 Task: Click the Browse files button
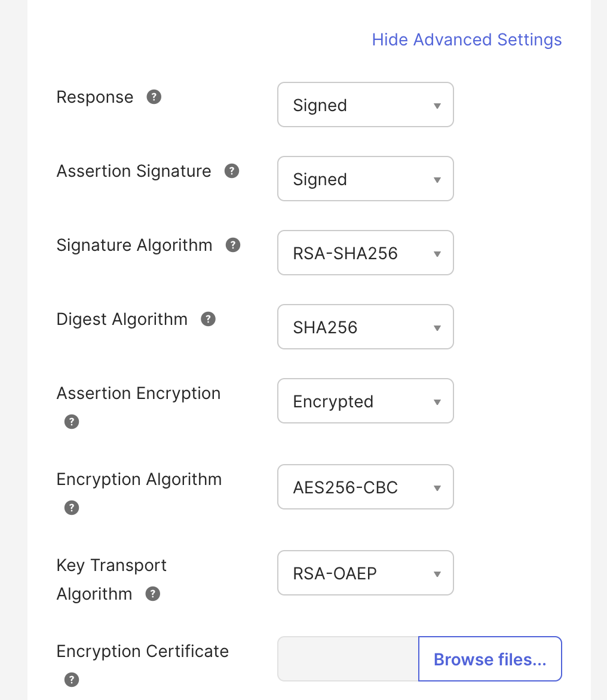pyautogui.click(x=489, y=659)
